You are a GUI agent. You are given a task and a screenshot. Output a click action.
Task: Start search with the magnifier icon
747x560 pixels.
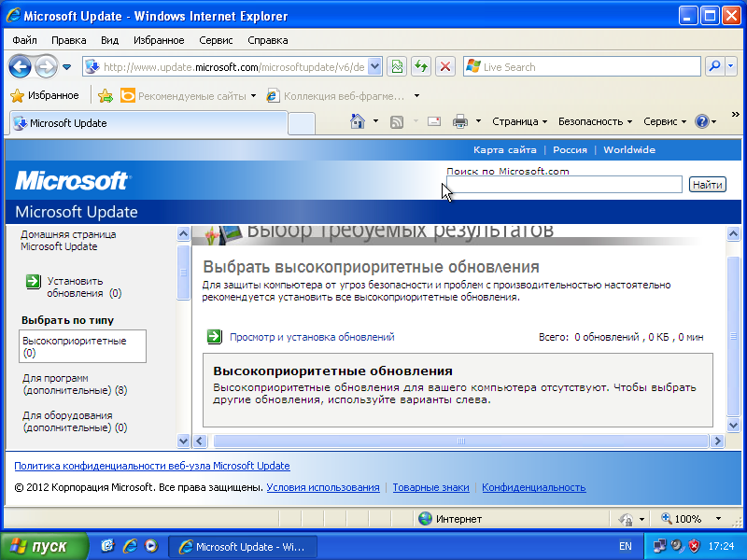click(x=714, y=66)
